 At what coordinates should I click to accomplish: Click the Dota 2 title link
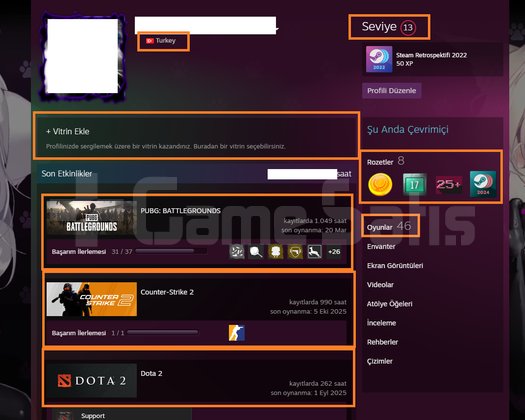[x=151, y=373]
